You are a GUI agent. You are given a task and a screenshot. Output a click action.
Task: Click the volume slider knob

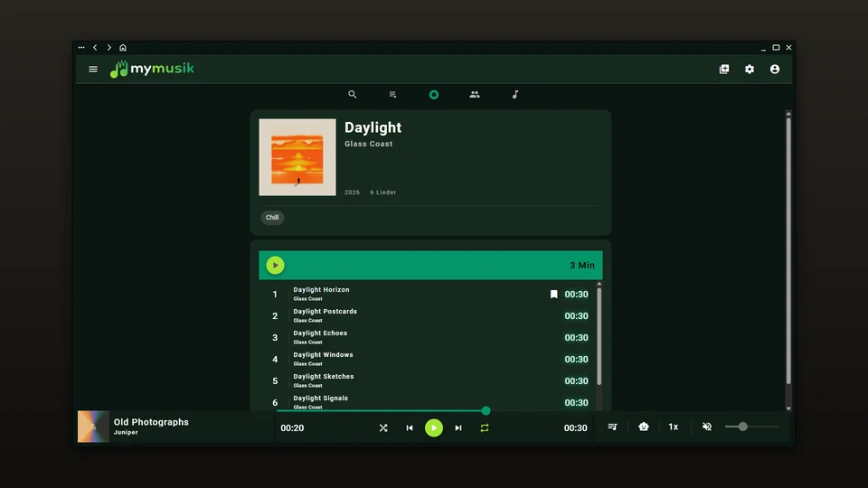pyautogui.click(x=743, y=427)
